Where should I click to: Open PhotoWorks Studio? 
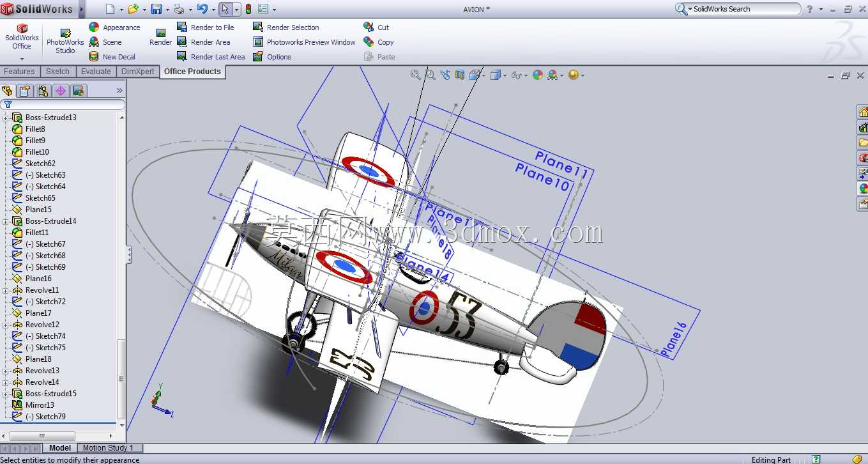click(x=65, y=40)
